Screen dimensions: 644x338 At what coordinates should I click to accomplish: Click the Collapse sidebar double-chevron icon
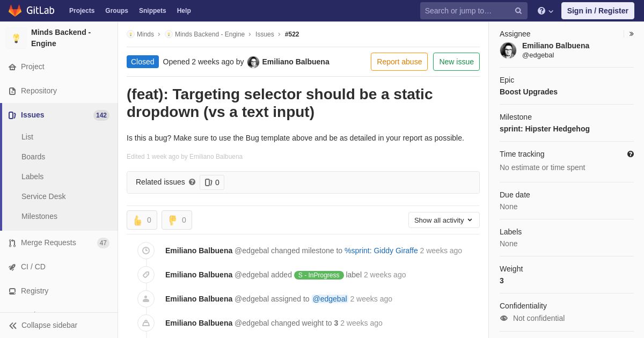[x=13, y=326]
